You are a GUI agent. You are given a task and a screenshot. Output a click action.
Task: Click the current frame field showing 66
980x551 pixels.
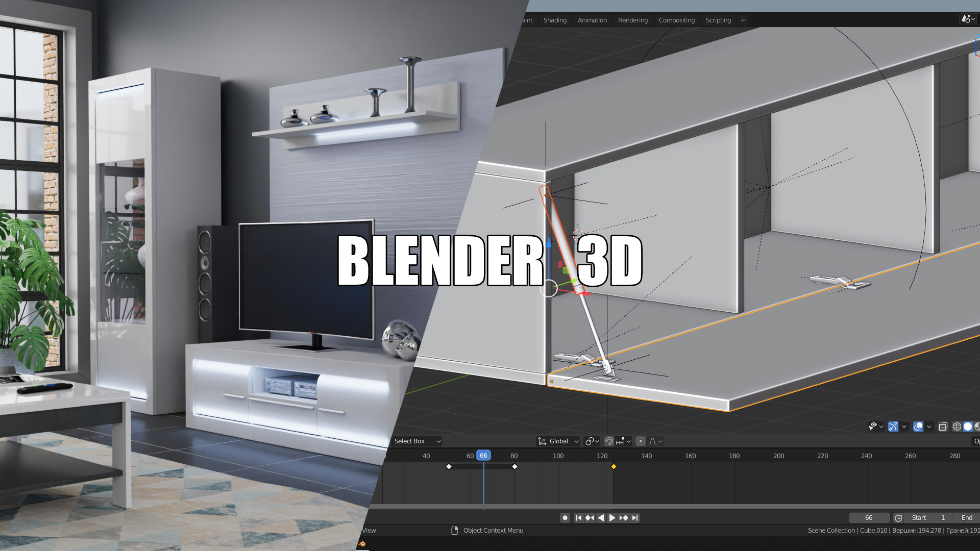869,517
